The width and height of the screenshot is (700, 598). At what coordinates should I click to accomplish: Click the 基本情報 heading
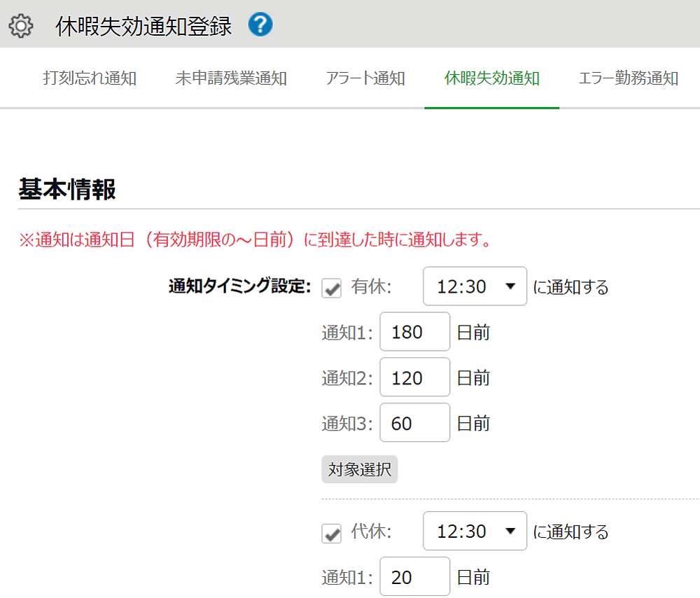pos(67,189)
